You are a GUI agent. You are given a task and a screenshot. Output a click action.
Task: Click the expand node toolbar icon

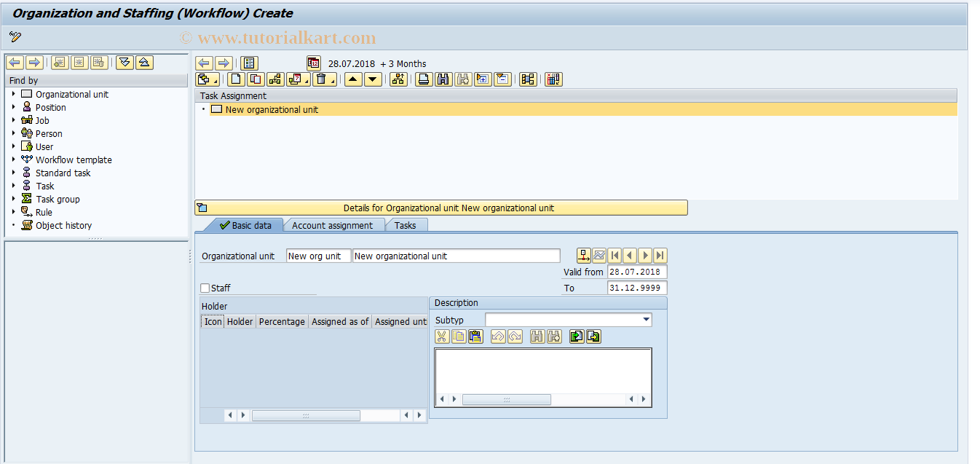click(x=483, y=79)
